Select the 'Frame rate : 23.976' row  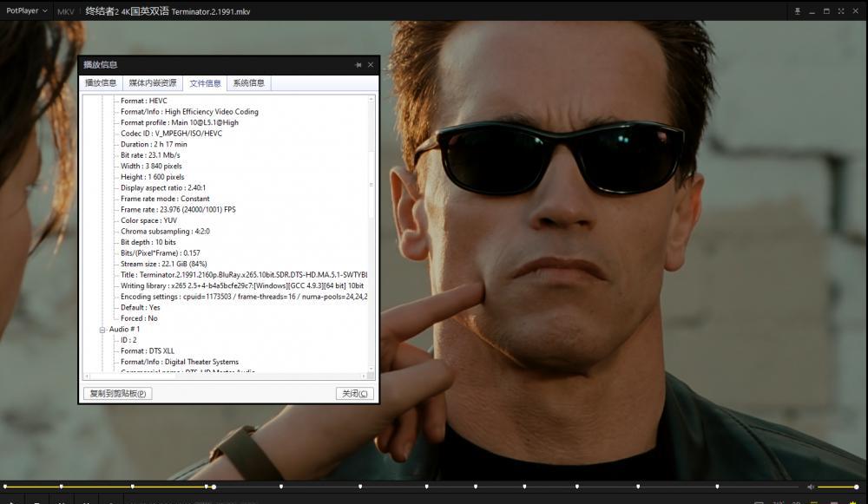point(178,210)
